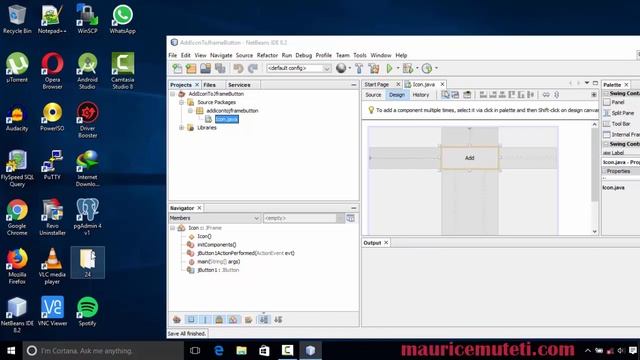Select Panel in the Palette
Viewport: 640px width, 360px height.
[618, 102]
